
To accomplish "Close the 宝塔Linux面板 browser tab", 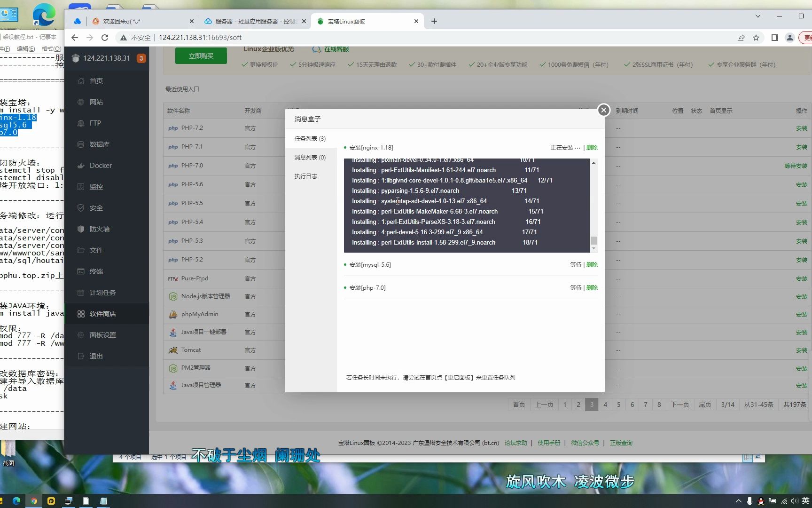I will point(416,21).
